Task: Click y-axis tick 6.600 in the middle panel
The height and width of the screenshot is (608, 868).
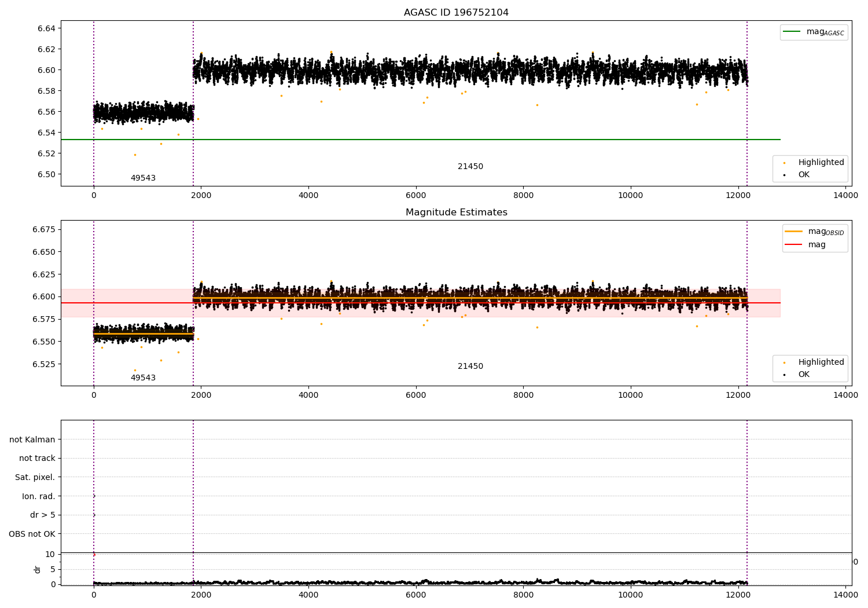Action: click(x=44, y=296)
